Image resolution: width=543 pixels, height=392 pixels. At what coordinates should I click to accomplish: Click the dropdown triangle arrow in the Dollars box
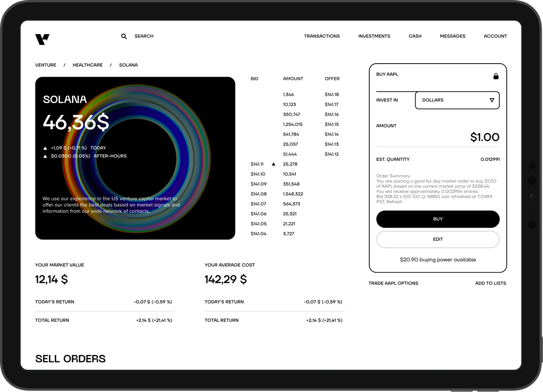pos(492,100)
